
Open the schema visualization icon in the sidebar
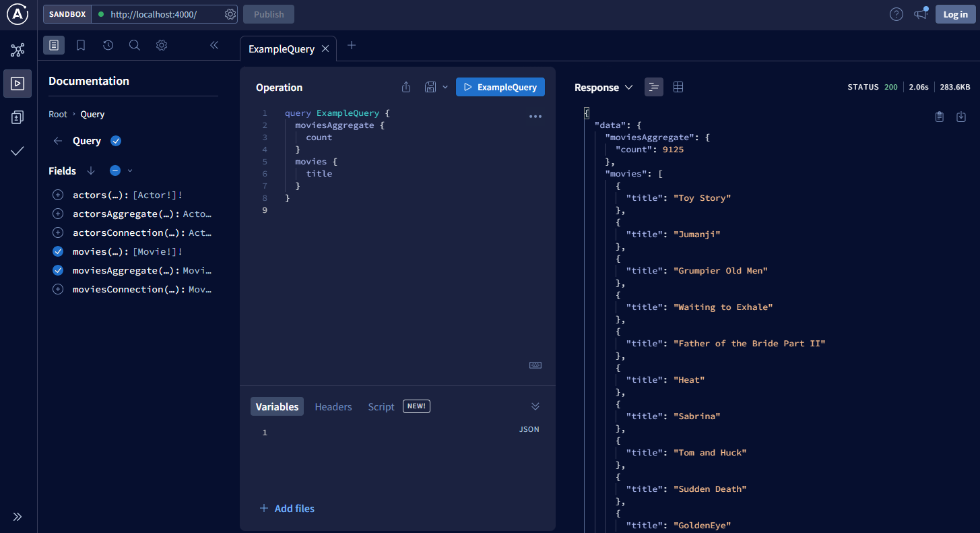(x=18, y=49)
